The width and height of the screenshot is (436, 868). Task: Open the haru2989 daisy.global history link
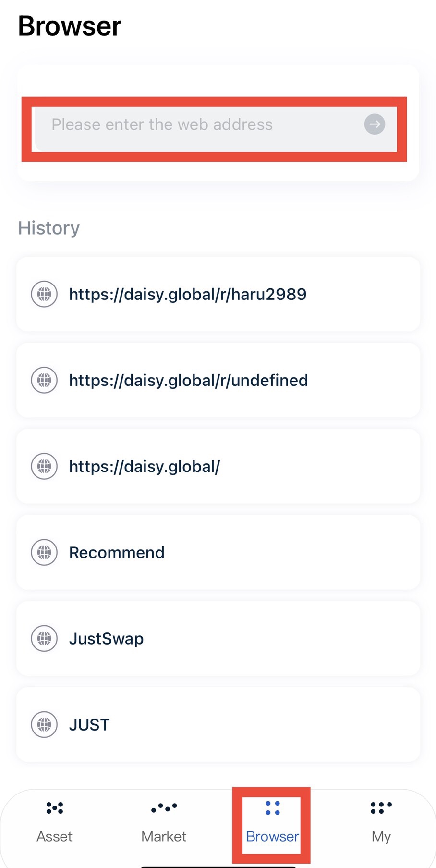(x=218, y=294)
